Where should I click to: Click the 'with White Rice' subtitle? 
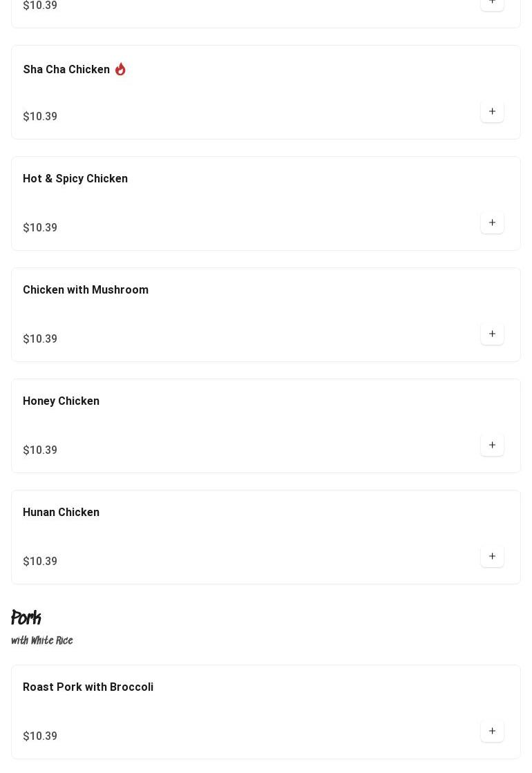[x=42, y=640]
